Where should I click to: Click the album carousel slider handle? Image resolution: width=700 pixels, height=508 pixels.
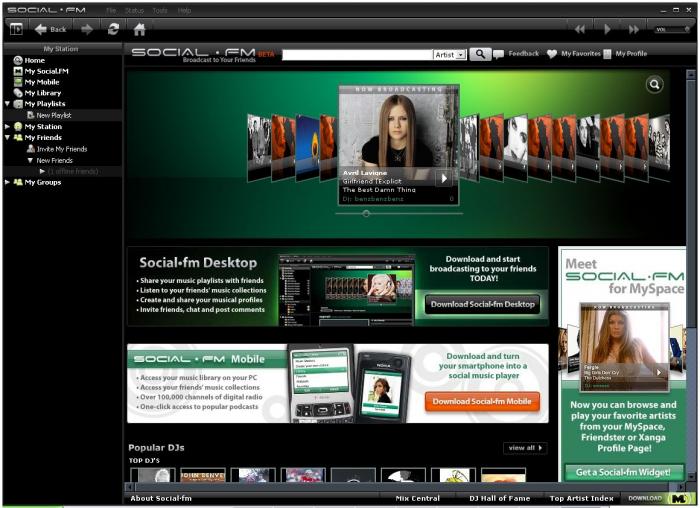[366, 214]
